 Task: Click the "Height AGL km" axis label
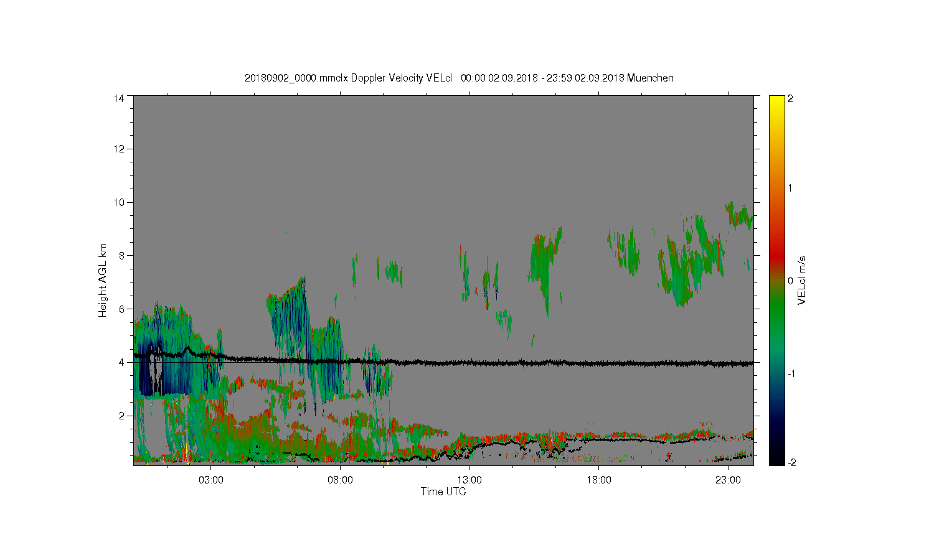(x=103, y=280)
